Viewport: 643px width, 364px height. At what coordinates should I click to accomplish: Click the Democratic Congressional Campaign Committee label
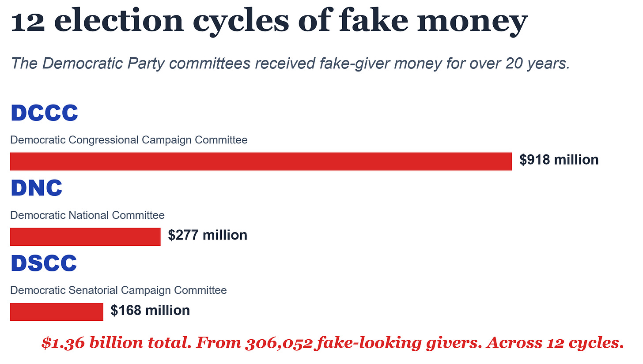coord(129,140)
